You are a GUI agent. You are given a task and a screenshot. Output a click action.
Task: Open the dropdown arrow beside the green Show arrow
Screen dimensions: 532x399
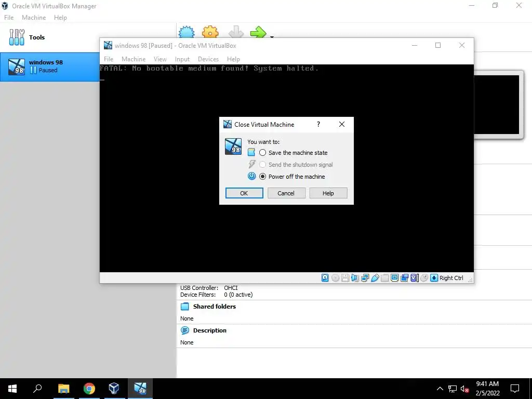click(x=272, y=36)
